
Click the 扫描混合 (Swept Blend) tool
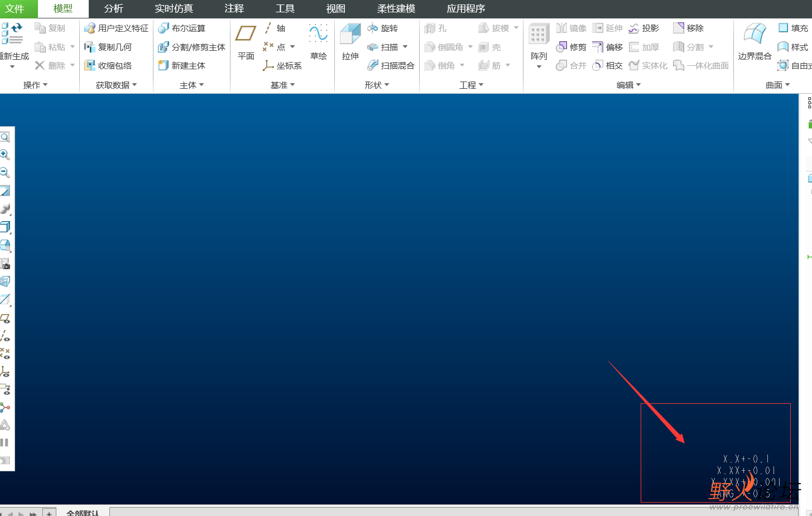pos(391,65)
